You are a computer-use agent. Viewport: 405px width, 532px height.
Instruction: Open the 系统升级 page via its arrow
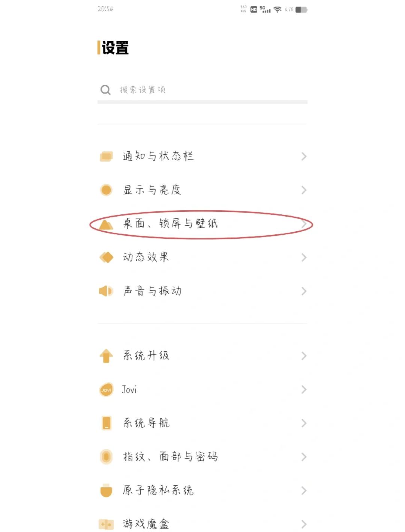point(304,356)
